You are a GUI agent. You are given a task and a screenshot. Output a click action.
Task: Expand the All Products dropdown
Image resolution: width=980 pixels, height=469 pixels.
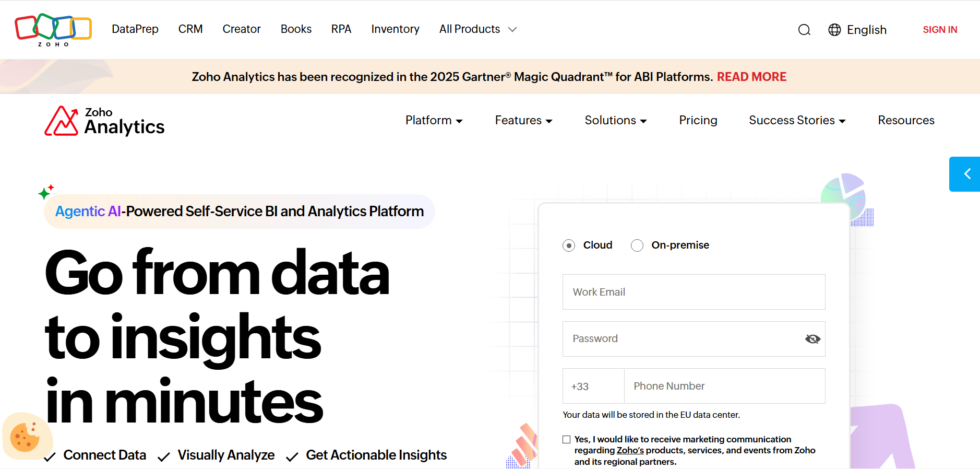[478, 29]
